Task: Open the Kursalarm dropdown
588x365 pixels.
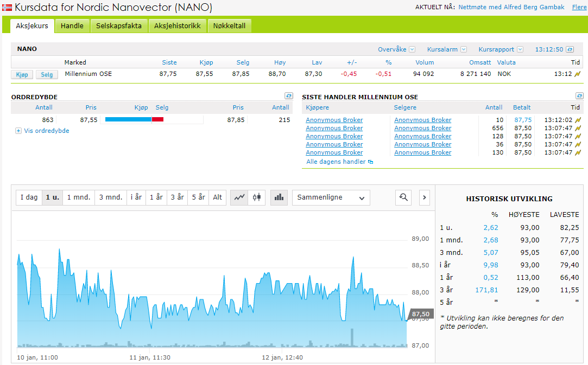Action: 464,49
